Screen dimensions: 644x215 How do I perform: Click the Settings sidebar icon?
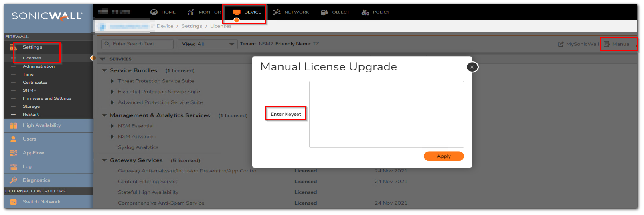[x=13, y=47]
